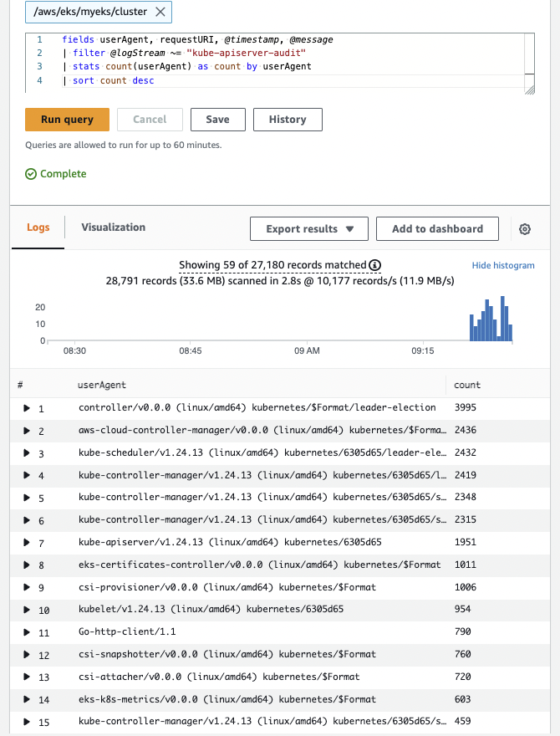
Task: Click the kube-apiserver/v1.24.13 userAgent cell
Action: click(x=230, y=542)
